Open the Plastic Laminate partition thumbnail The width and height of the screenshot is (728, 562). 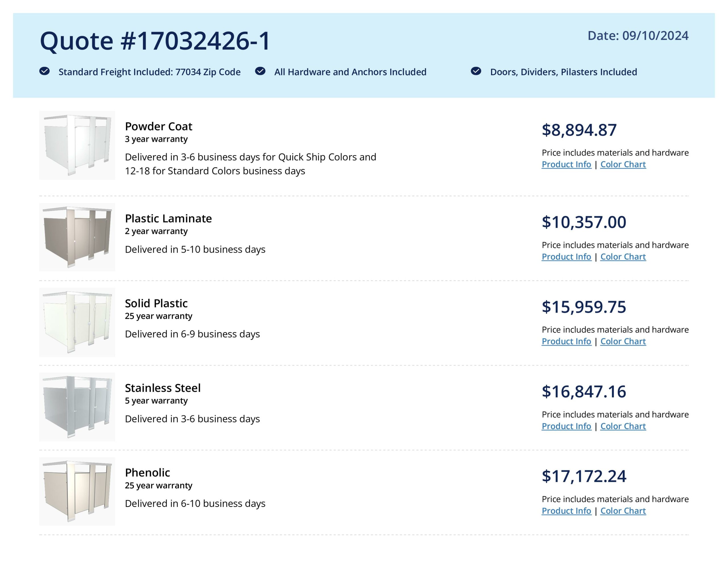tap(77, 237)
